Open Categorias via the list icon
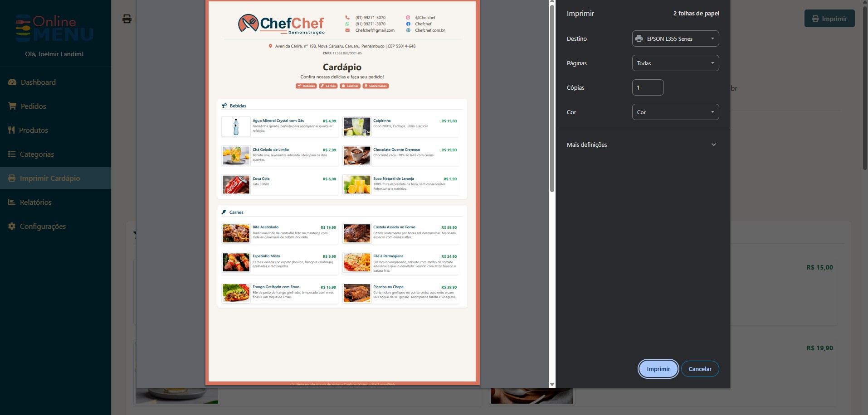 pyautogui.click(x=11, y=154)
